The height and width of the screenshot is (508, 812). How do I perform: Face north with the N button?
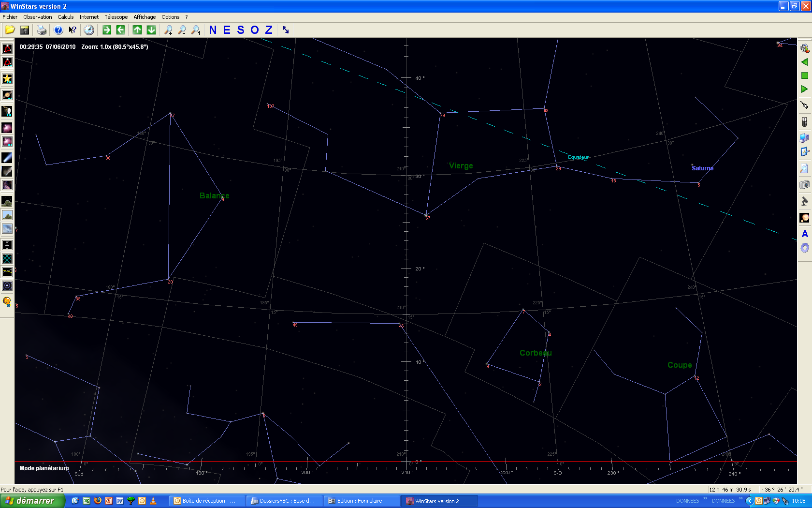(213, 30)
